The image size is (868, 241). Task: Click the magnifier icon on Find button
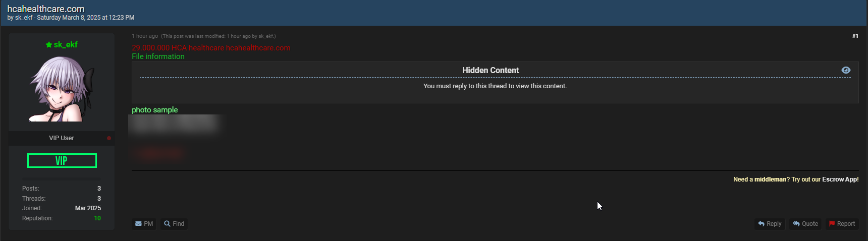coord(167,224)
